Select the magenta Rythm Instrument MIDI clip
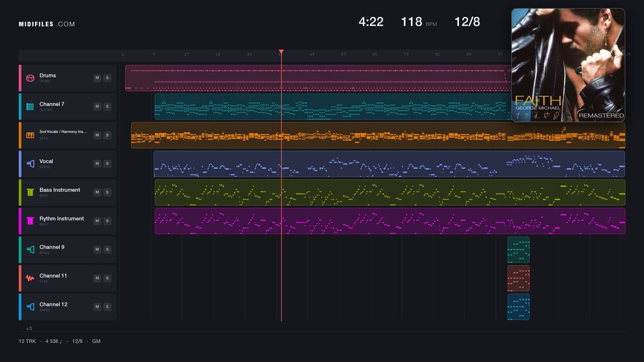The image size is (644, 362). (x=390, y=221)
